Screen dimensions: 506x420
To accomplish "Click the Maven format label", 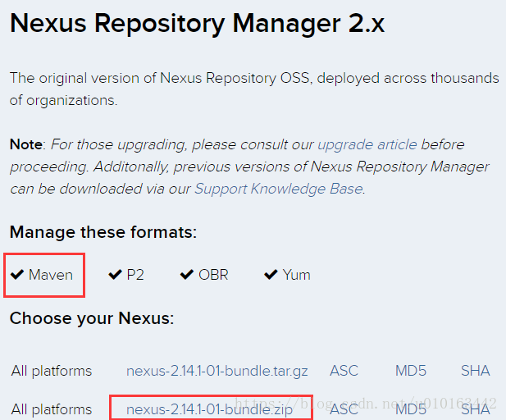I will coord(51,275).
